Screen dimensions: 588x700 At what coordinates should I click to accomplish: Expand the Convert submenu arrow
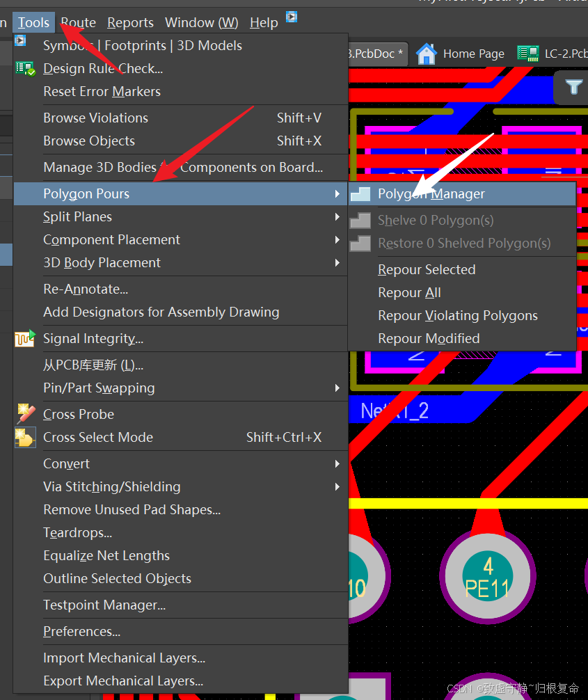point(337,464)
